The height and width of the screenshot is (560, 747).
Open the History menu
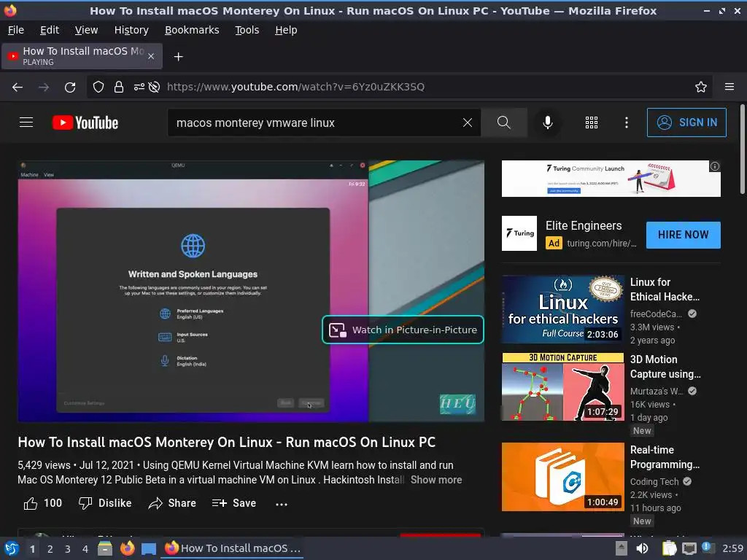(x=131, y=30)
